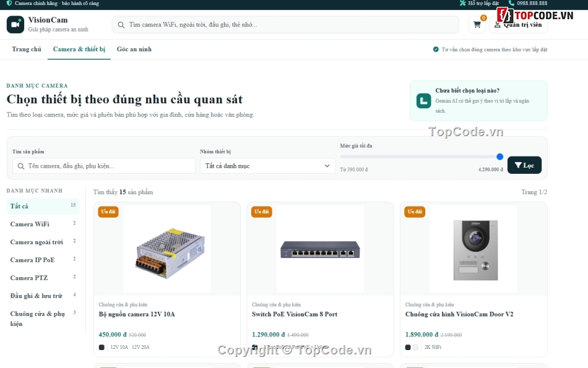Select Camera ngoài trời category

click(x=43, y=242)
